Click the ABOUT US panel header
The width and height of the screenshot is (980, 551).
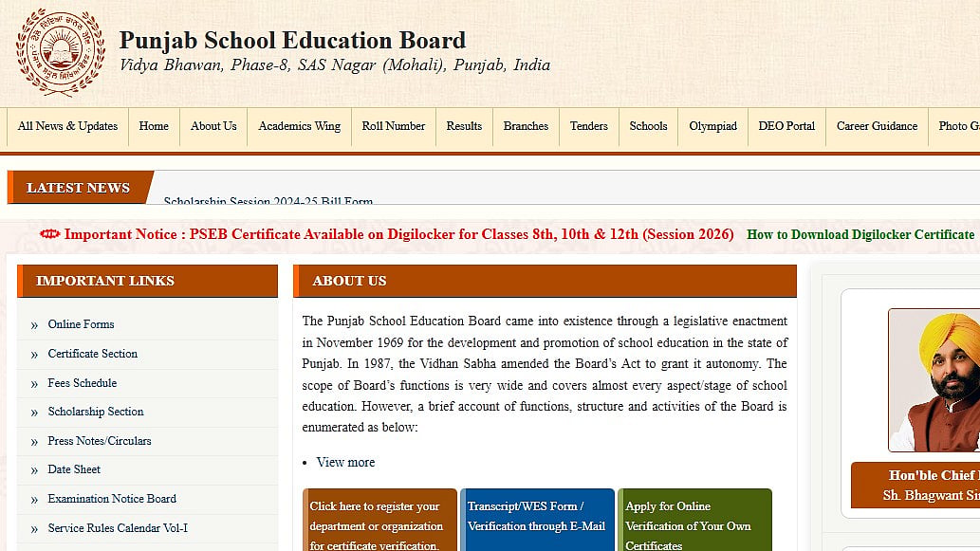[545, 281]
